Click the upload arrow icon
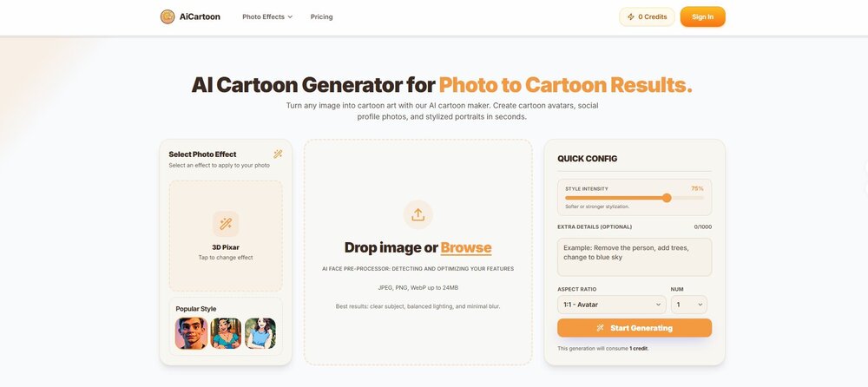Image resolution: width=868 pixels, height=387 pixels. (418, 214)
